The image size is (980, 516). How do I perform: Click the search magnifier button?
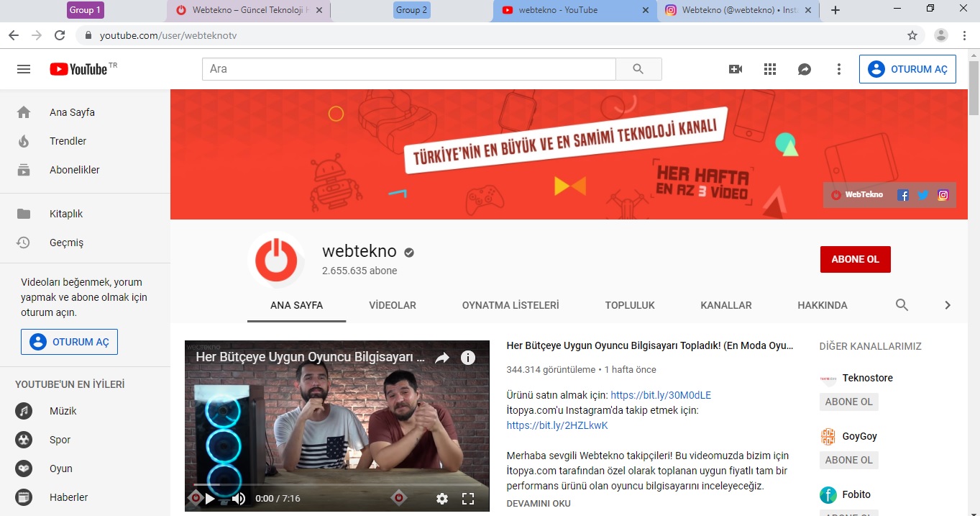(x=638, y=69)
